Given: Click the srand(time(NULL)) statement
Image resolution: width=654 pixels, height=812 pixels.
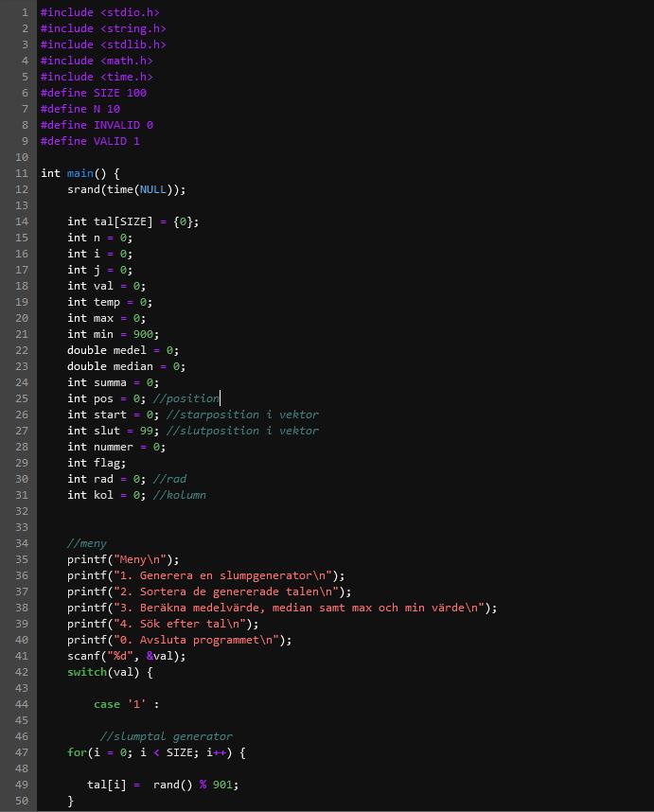Looking at the screenshot, I should (x=126, y=189).
